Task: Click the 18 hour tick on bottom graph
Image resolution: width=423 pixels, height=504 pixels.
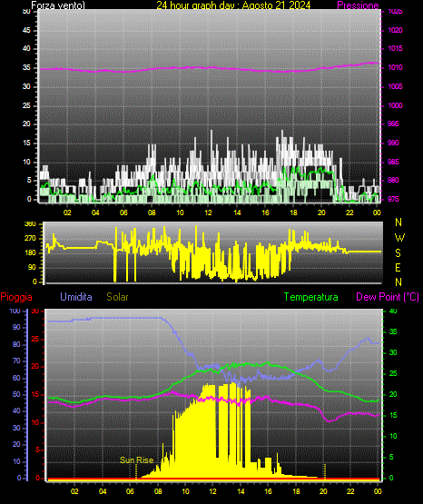Action: 296,491
